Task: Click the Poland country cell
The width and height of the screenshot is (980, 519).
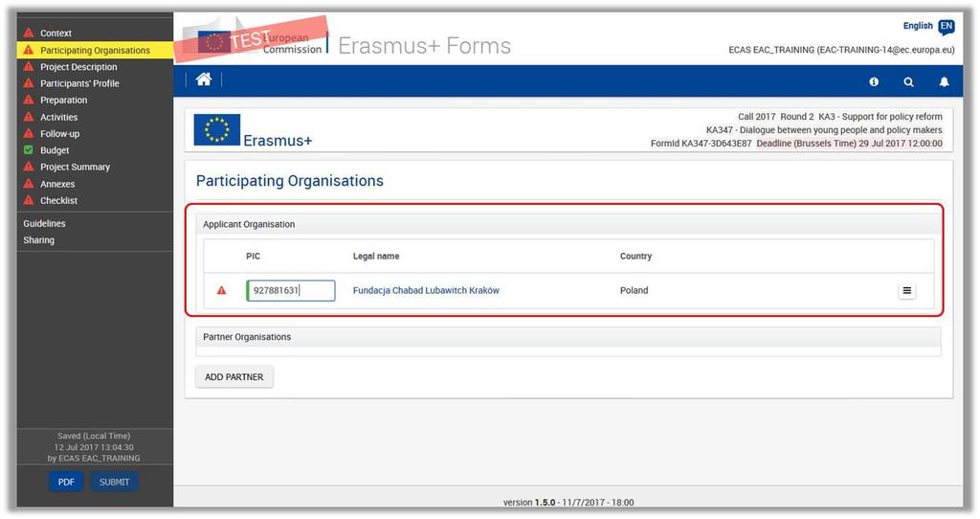Action: pos(634,290)
